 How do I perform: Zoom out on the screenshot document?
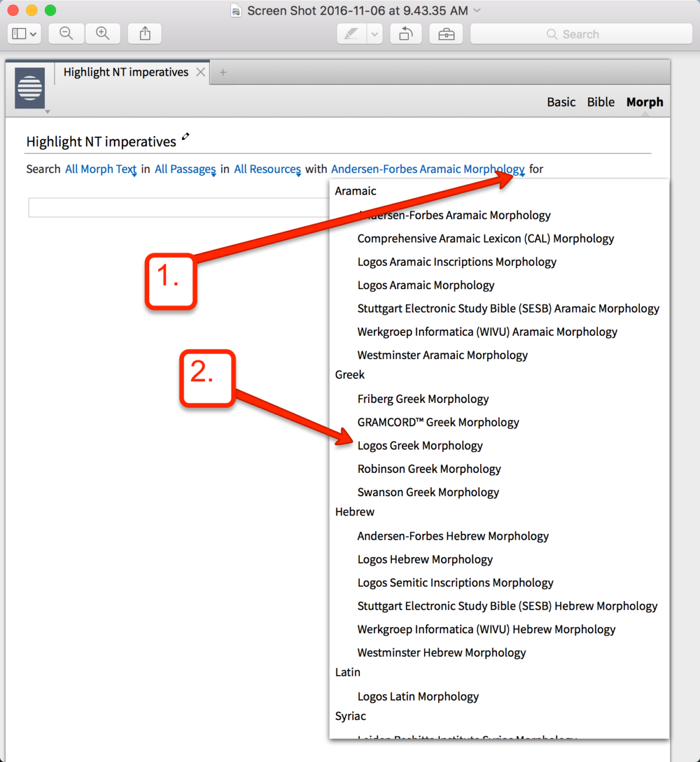point(66,33)
